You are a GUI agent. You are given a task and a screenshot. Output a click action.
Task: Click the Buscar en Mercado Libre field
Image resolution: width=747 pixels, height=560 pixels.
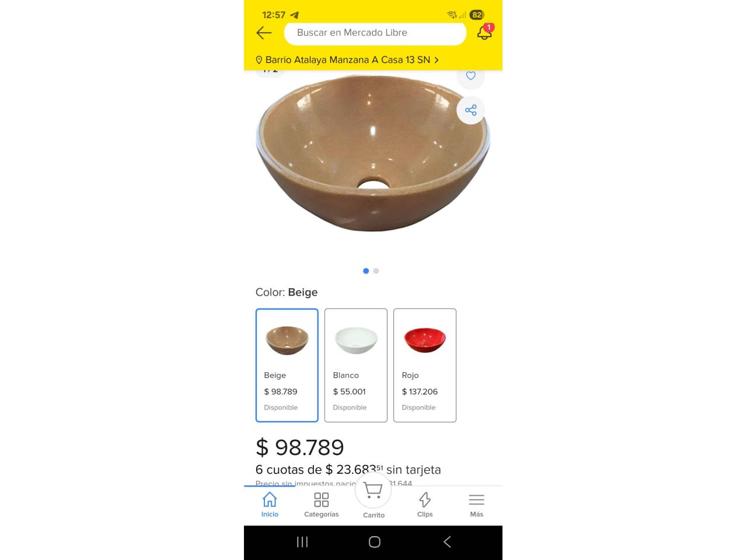coord(375,33)
